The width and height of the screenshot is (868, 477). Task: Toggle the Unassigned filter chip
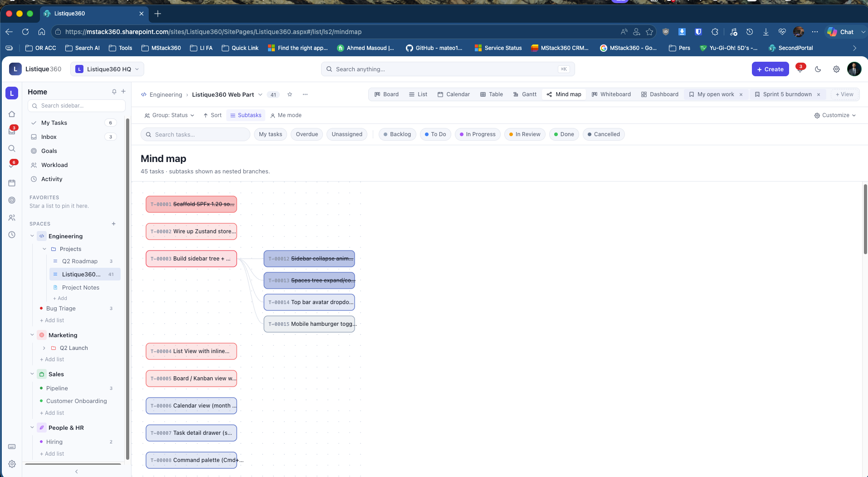point(347,134)
